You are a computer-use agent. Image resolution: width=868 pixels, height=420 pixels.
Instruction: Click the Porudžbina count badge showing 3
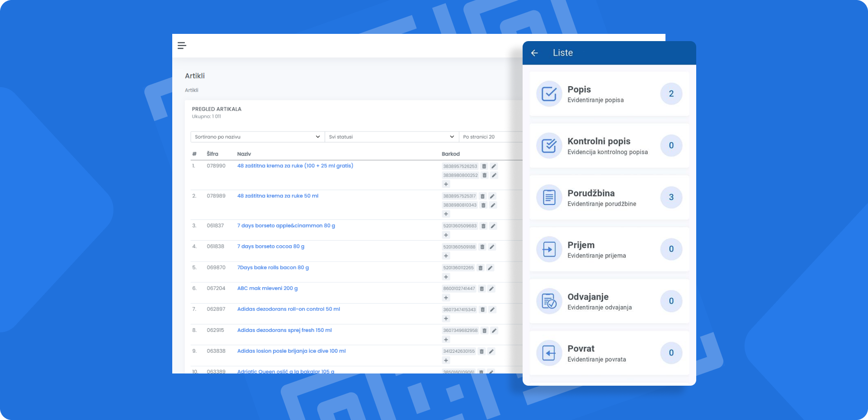point(671,197)
